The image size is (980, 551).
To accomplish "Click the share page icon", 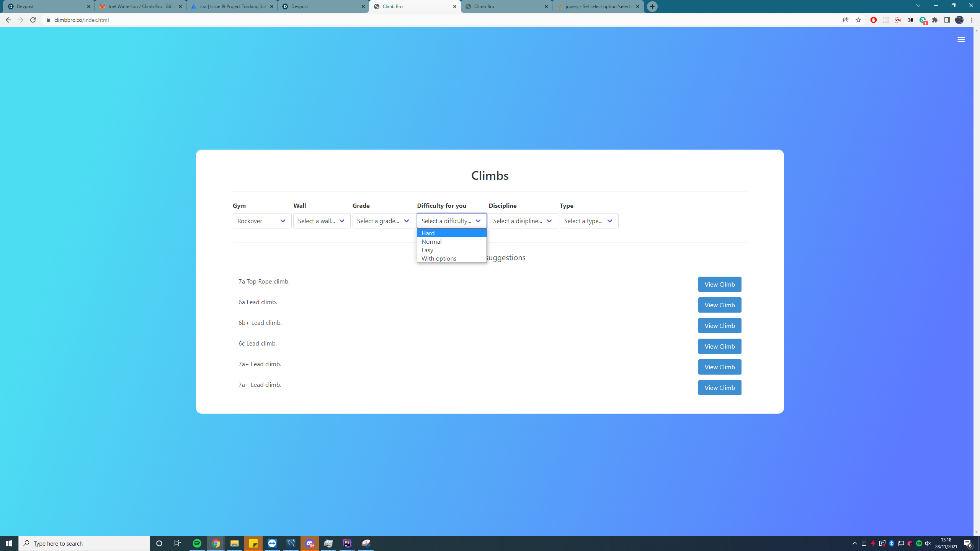I will pos(846,20).
